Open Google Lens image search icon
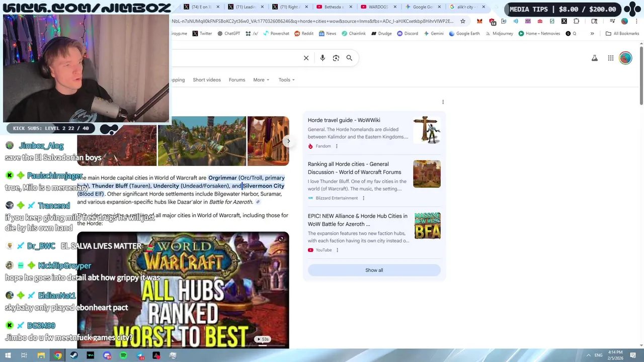Screen dimensions: 644x362 336,58
